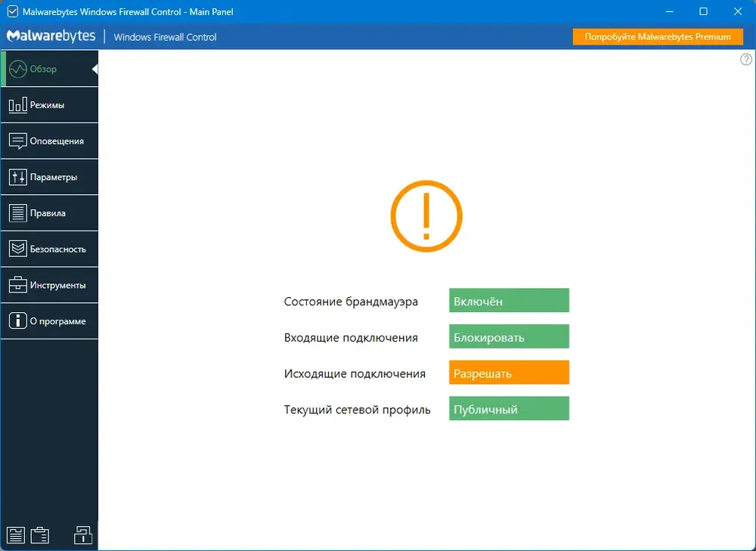
Task: Close the Main Panel window
Action: (x=738, y=11)
